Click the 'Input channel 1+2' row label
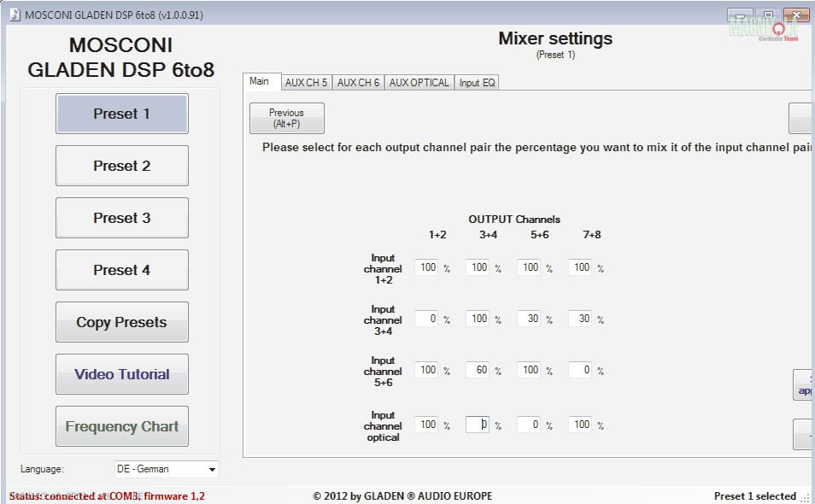This screenshot has width=815, height=504. click(x=383, y=268)
